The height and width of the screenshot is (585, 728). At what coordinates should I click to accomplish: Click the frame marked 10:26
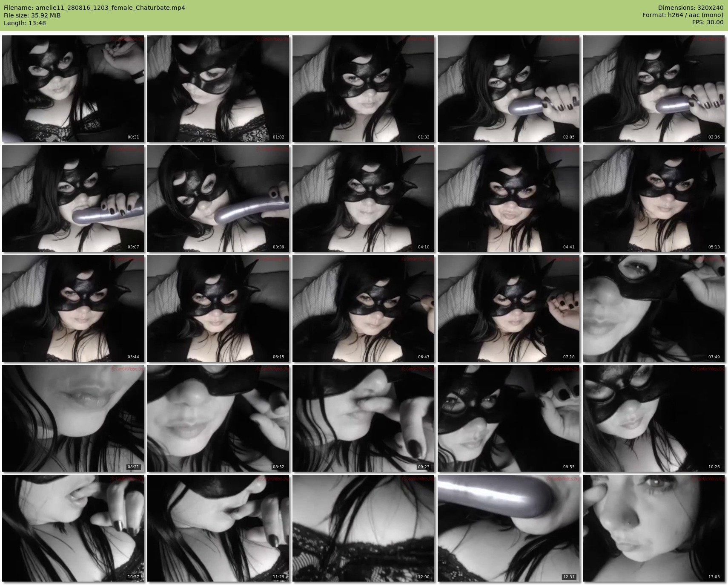tap(653, 418)
